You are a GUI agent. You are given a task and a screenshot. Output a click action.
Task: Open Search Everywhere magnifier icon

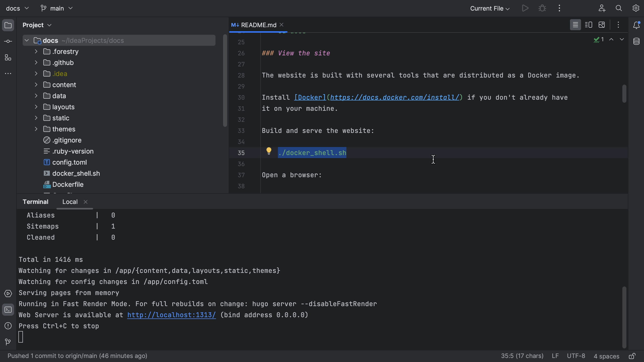click(618, 8)
